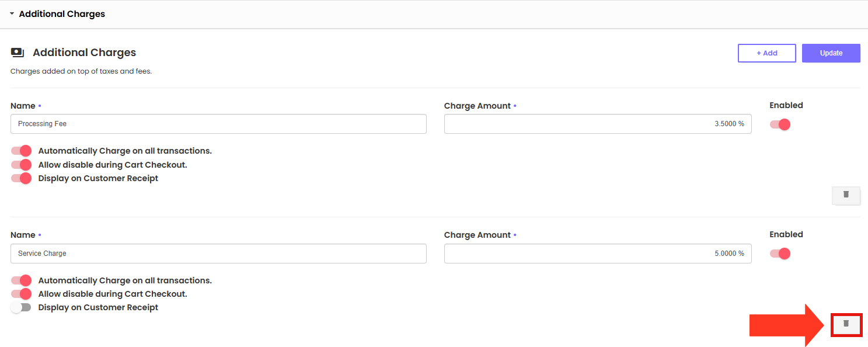Viewport: 868px width, 347px height.
Task: Toggle Processing Fee Automatically Charge on all transactions
Action: pyautogui.click(x=21, y=151)
